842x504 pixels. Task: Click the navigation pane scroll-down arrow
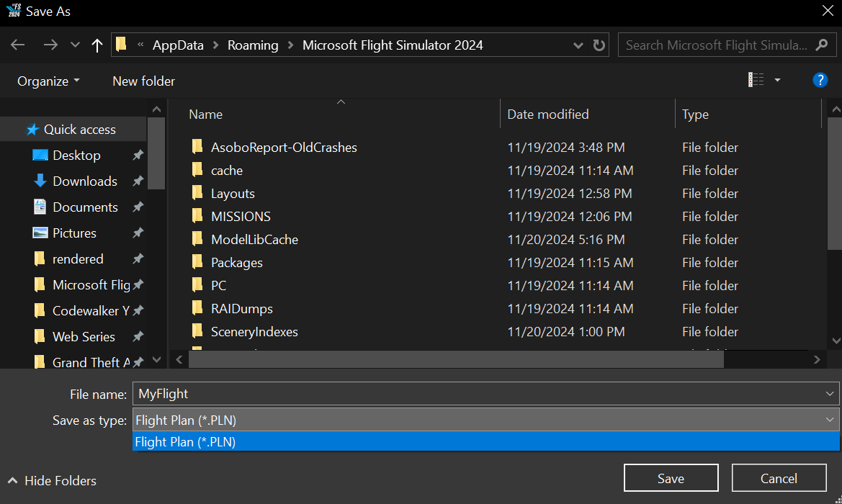pyautogui.click(x=157, y=359)
